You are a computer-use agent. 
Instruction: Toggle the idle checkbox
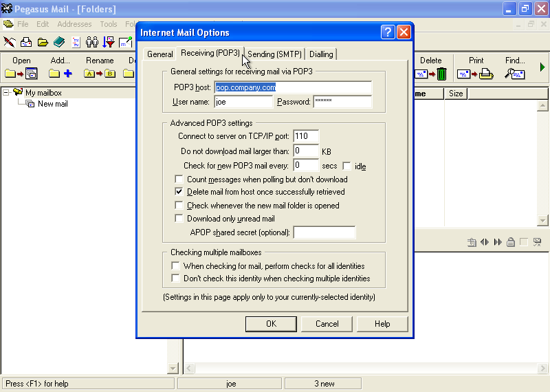pyautogui.click(x=346, y=166)
